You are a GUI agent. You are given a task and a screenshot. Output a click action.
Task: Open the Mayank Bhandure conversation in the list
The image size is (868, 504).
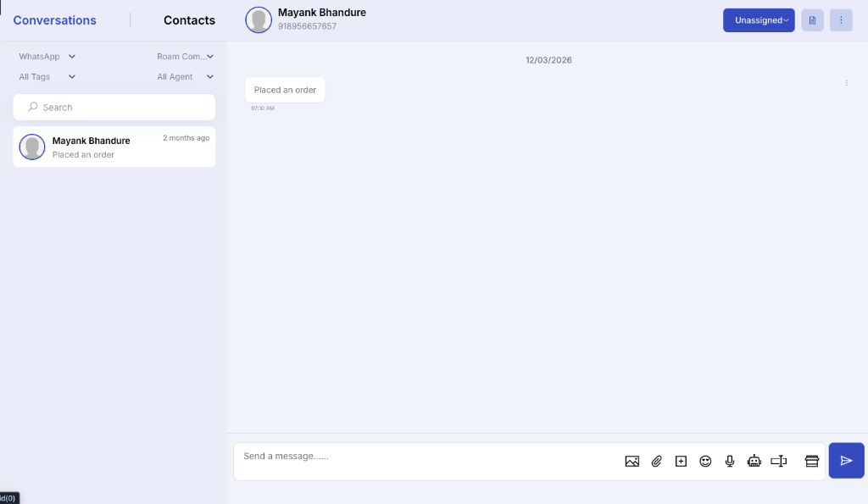coord(114,147)
